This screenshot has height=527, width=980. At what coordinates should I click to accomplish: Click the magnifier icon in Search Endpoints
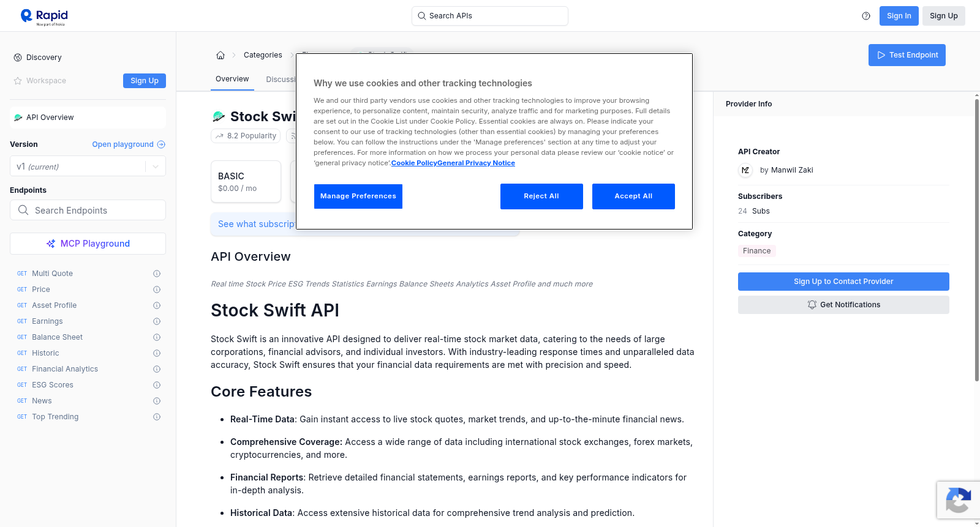click(x=23, y=210)
